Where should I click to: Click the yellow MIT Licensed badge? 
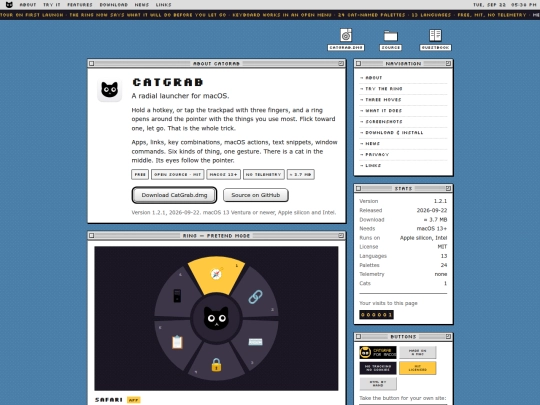click(418, 368)
